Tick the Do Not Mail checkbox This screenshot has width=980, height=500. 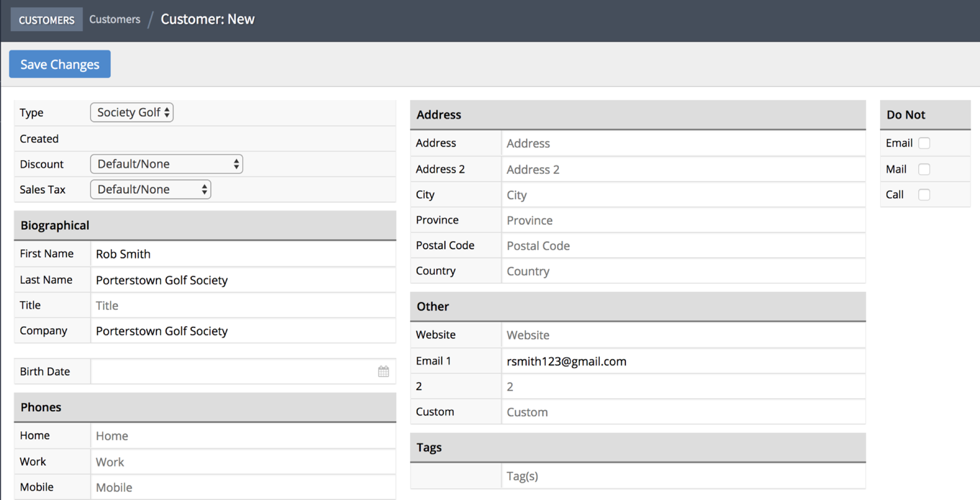tap(924, 169)
